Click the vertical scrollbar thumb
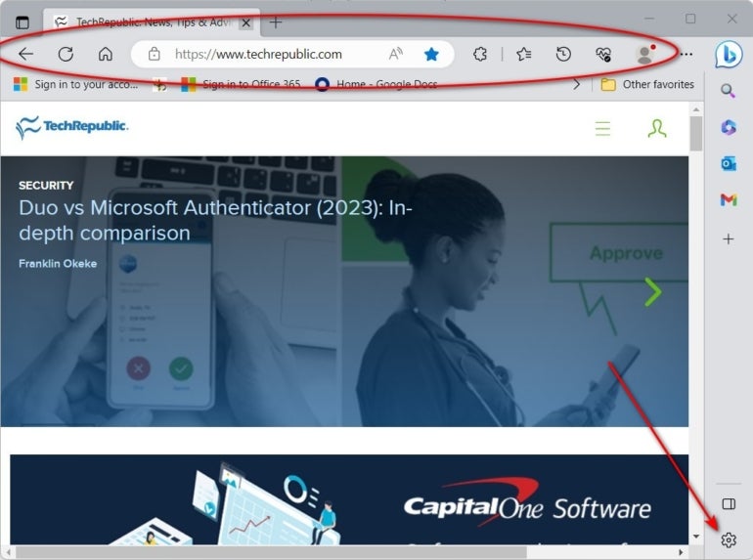753x560 pixels. tap(696, 133)
